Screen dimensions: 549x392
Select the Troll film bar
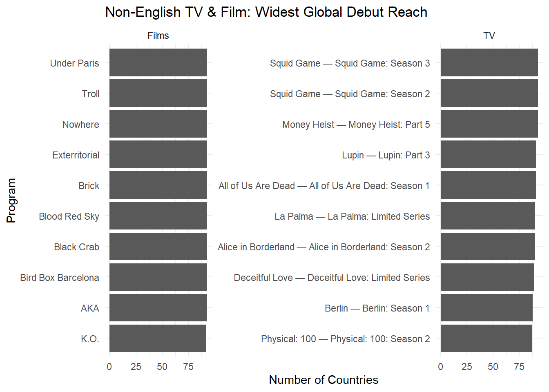(158, 93)
